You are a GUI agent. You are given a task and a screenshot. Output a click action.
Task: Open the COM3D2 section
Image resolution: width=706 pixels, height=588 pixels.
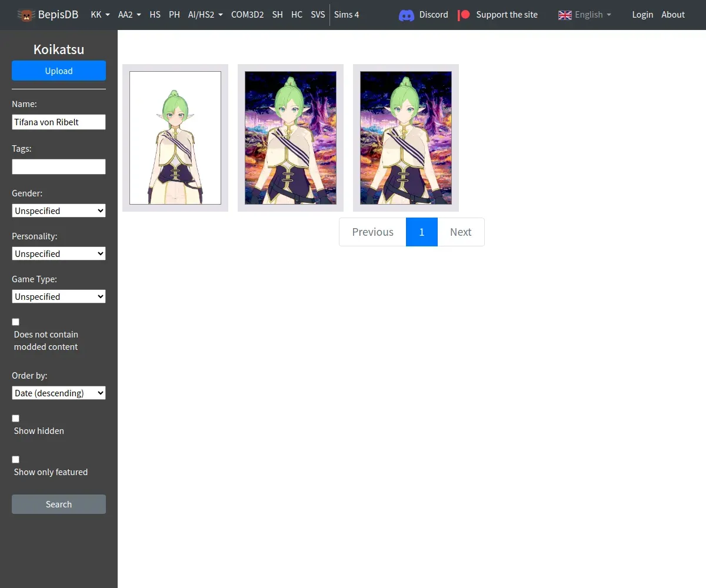[247, 15]
